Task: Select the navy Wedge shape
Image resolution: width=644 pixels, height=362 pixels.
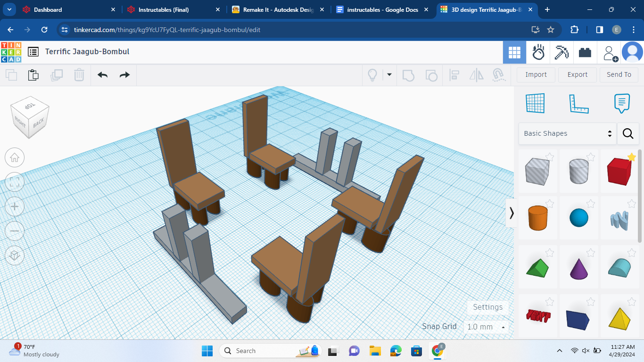Action: pos(578,320)
